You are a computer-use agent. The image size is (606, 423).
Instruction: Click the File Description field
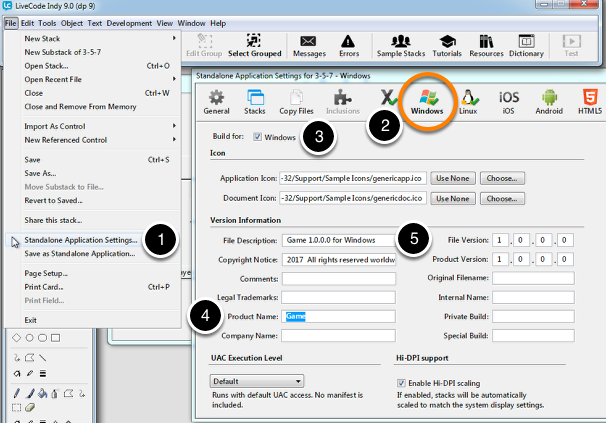pos(339,240)
